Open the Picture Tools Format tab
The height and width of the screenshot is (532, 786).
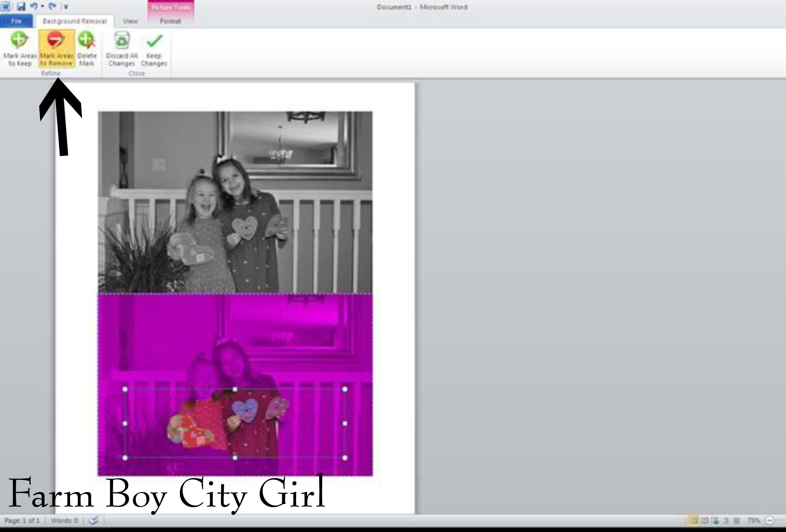tap(171, 21)
